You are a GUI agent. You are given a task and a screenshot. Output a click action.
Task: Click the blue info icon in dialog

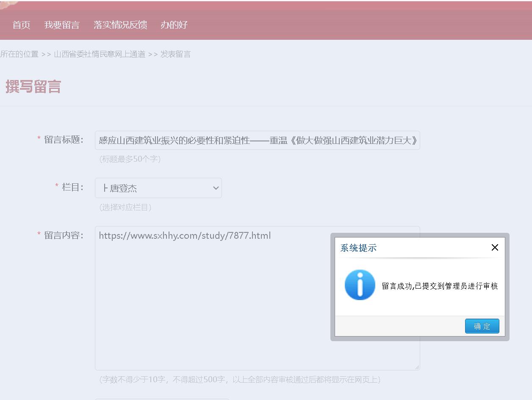360,285
